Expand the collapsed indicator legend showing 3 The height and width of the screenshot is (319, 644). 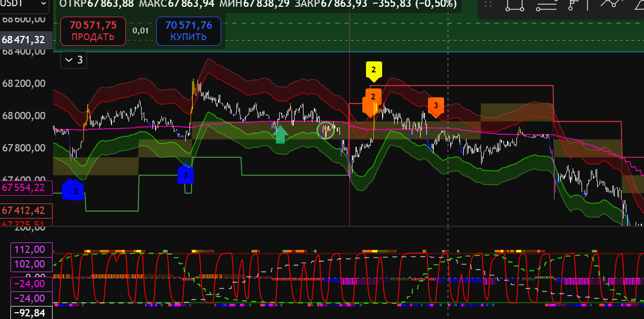73,60
